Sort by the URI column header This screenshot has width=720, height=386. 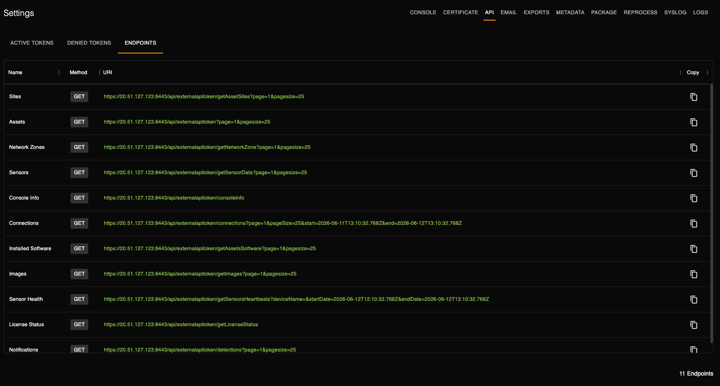point(107,72)
